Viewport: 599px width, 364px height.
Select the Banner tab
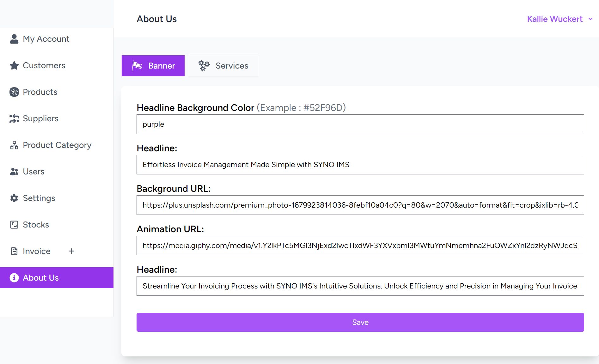click(153, 66)
